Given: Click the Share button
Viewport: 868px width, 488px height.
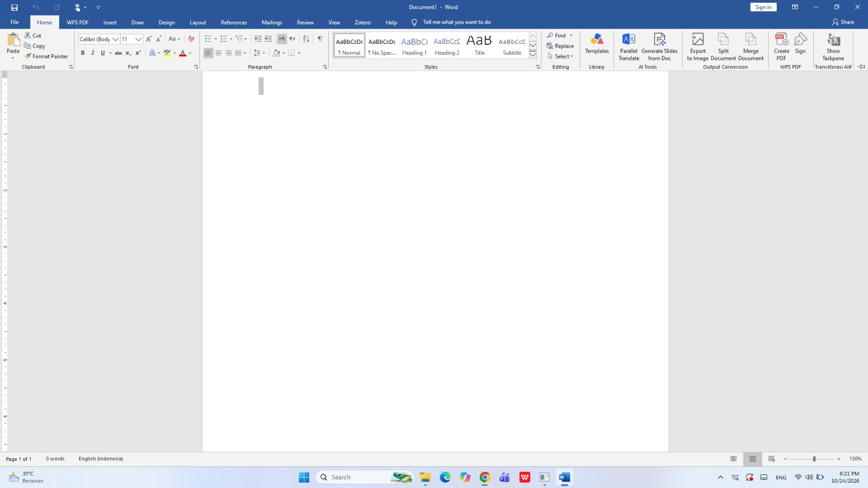Looking at the screenshot, I should [843, 22].
